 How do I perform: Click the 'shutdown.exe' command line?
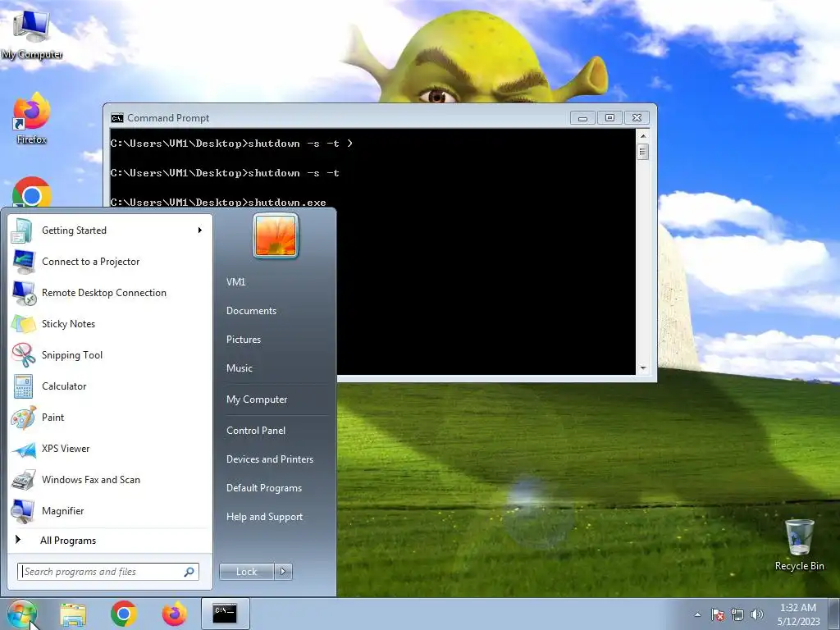[218, 203]
